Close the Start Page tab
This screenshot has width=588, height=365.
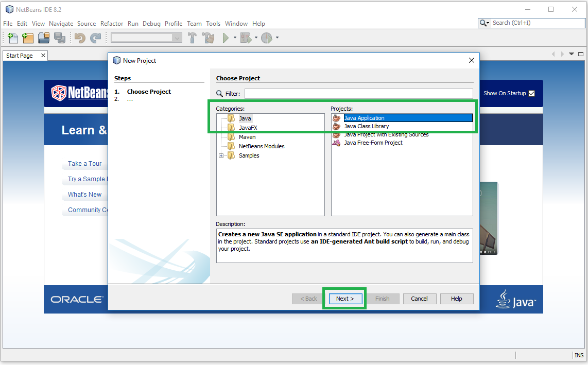[x=43, y=56]
